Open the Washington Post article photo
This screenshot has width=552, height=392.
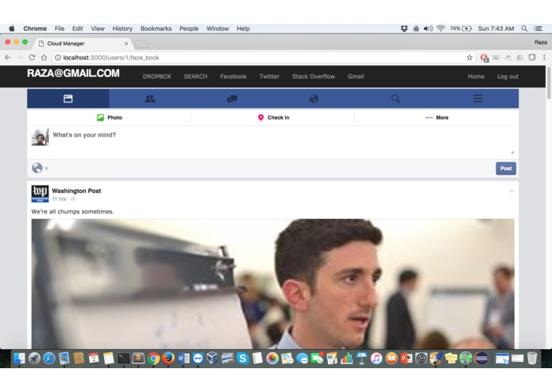(x=273, y=284)
